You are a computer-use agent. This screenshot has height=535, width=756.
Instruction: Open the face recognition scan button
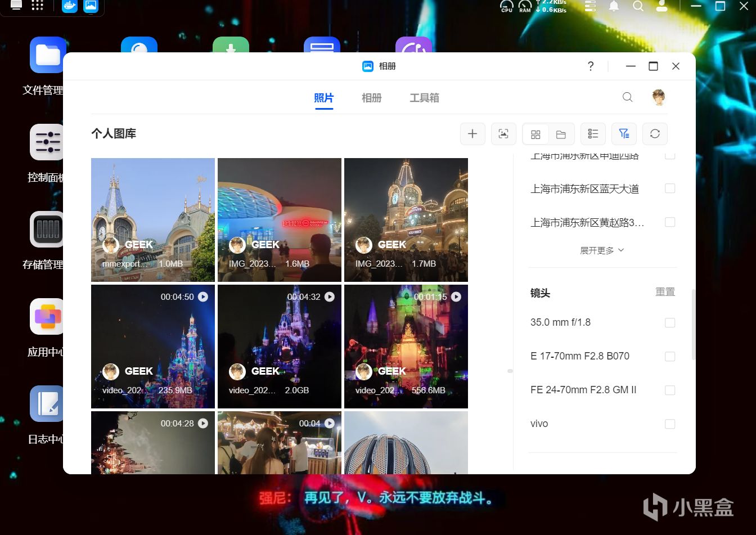(x=503, y=134)
